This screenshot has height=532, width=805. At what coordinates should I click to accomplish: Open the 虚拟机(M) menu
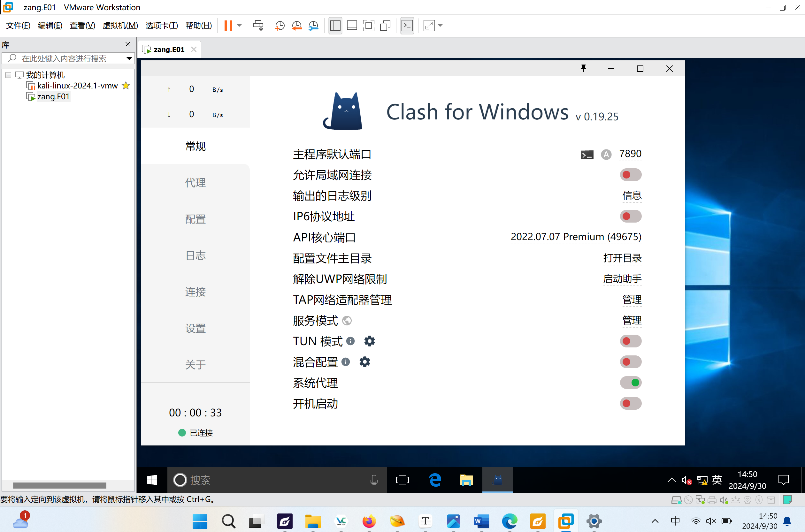click(x=120, y=26)
